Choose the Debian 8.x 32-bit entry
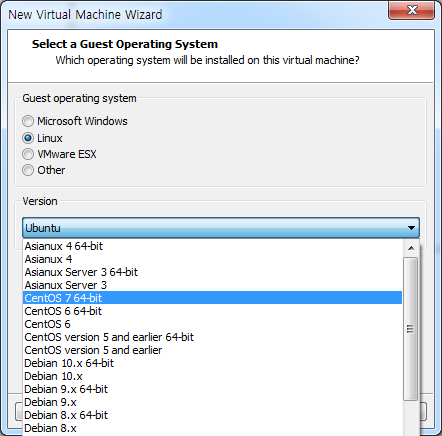 tap(212, 428)
